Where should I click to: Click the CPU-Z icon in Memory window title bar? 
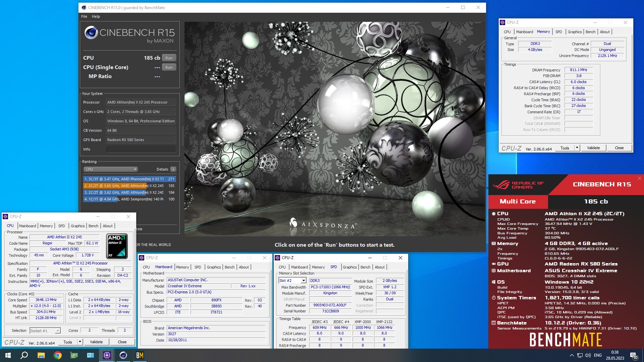502,22
